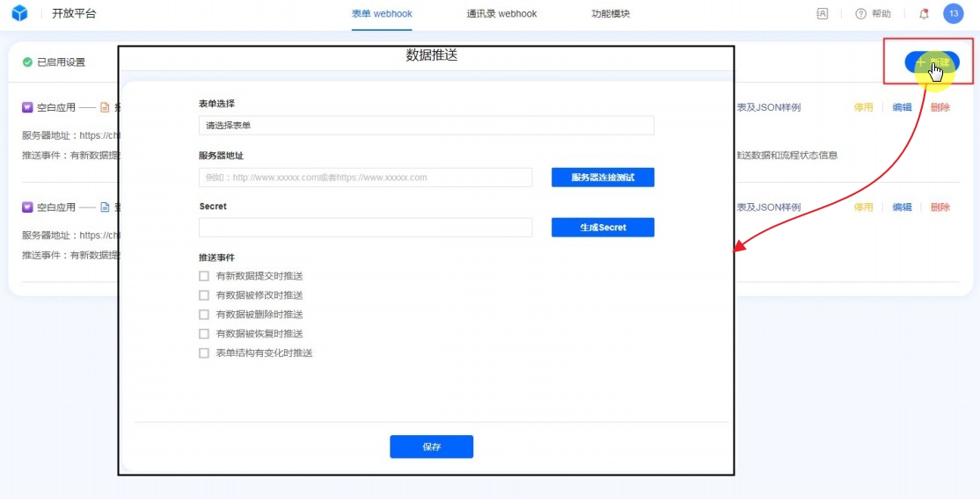Screen dimensions: 980x501
Task: Click the purple app icon in first row
Action: 28,108
